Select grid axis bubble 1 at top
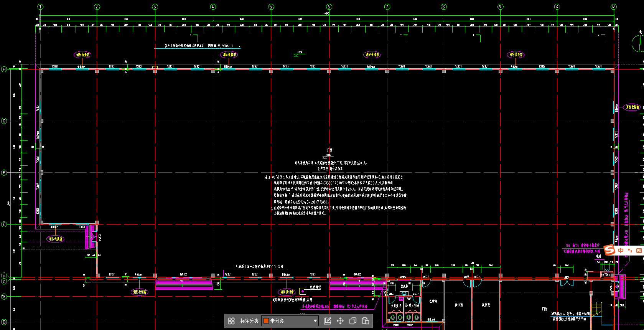 (40, 7)
